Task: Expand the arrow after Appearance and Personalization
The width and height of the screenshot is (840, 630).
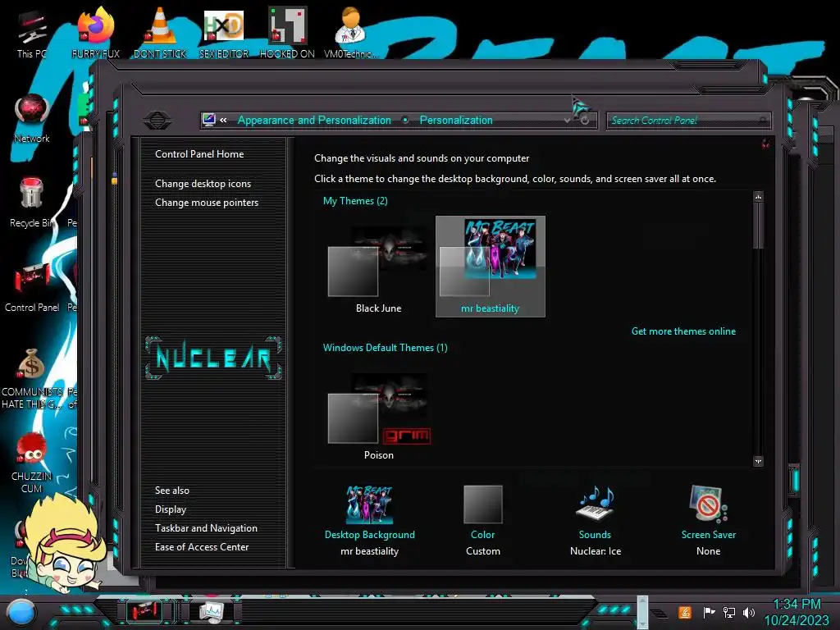Action: (x=405, y=120)
